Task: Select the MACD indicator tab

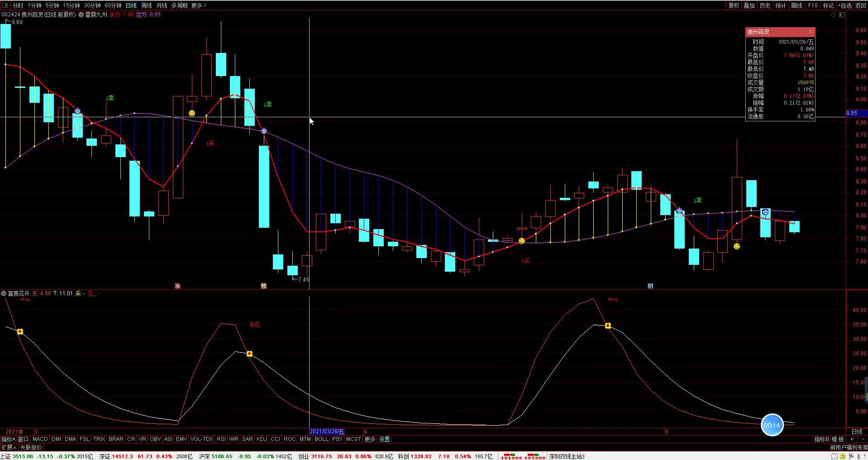Action: [x=40, y=439]
